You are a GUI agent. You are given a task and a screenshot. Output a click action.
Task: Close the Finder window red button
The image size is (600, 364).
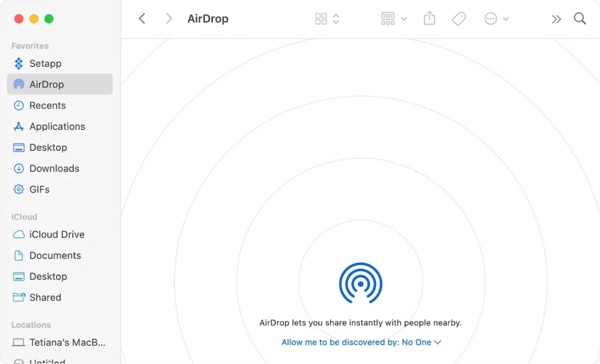point(19,19)
